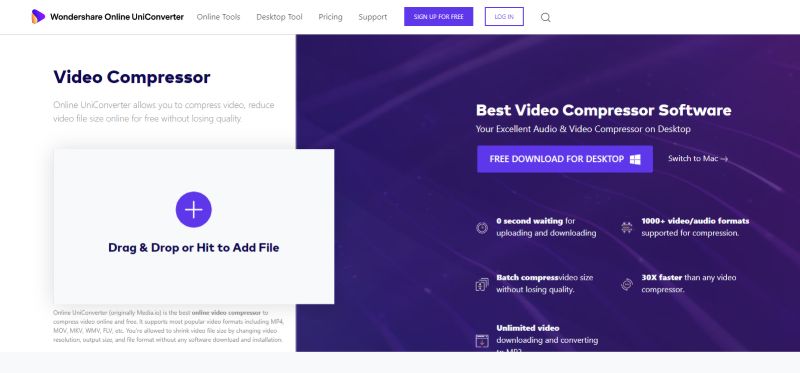Click the Drag & Drop upload area

[194, 227]
